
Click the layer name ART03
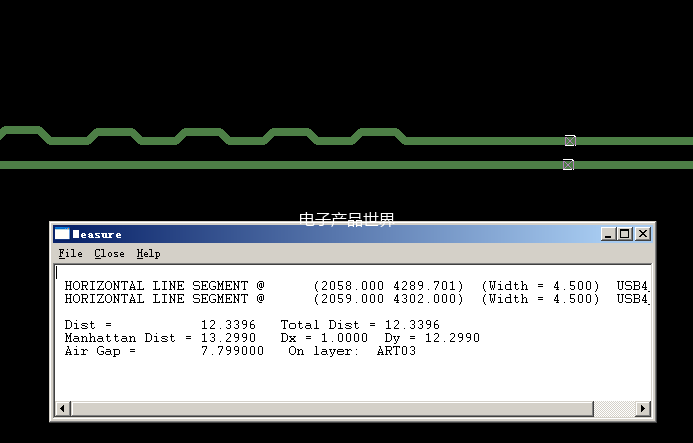pos(396,351)
